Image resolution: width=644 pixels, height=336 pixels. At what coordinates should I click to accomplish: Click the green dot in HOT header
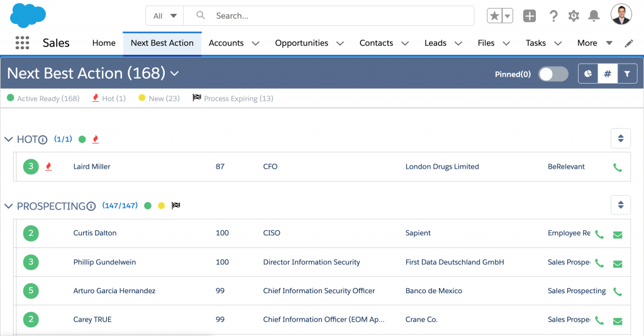click(x=82, y=139)
